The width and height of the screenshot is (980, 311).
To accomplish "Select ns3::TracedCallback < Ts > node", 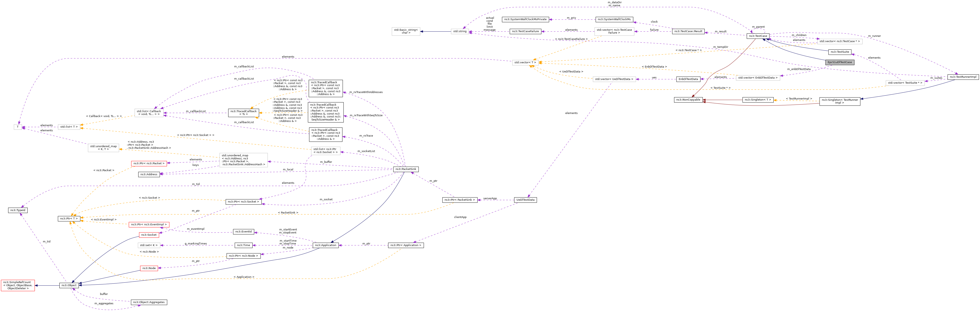I will point(244,113).
